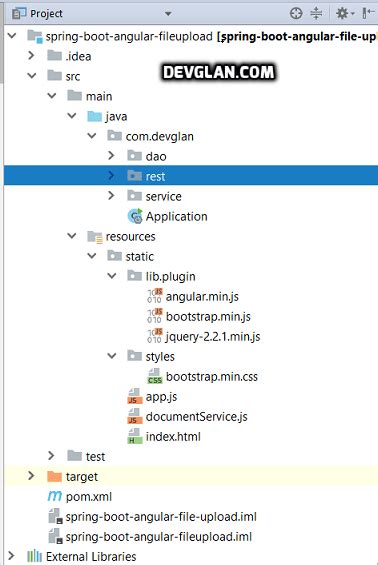The height and width of the screenshot is (565, 378).
Task: Click the project module root icon
Action: 35,36
